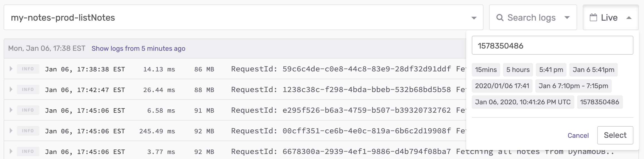Collapse the Live time picker
The height and width of the screenshot is (159, 644).
(629, 18)
